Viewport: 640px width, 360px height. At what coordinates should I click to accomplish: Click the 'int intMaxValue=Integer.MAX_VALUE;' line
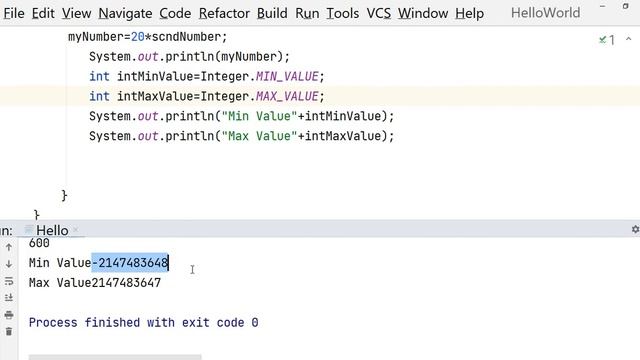click(x=207, y=96)
